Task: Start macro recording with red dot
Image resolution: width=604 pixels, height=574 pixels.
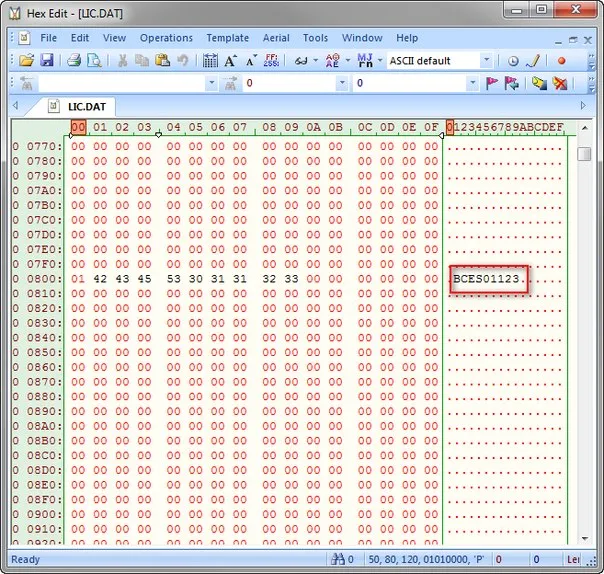Action: (562, 60)
